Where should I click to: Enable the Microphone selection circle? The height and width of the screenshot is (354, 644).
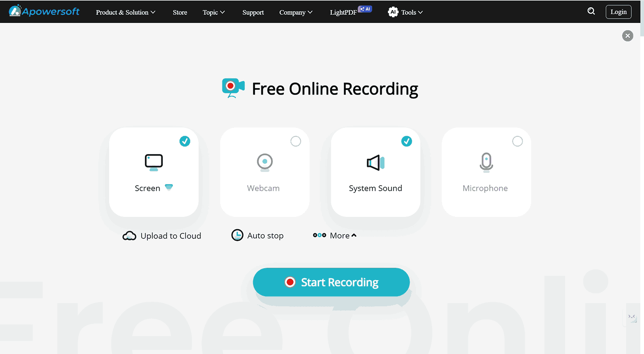pyautogui.click(x=517, y=141)
